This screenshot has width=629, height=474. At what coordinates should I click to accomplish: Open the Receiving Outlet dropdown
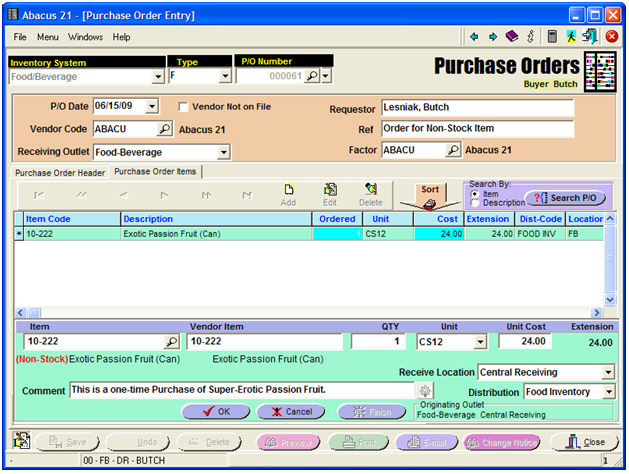223,152
